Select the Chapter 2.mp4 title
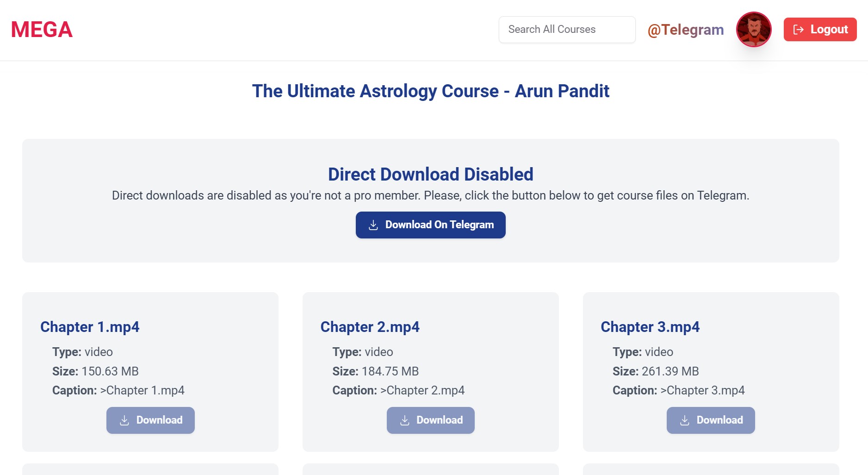This screenshot has width=868, height=475. tap(370, 327)
